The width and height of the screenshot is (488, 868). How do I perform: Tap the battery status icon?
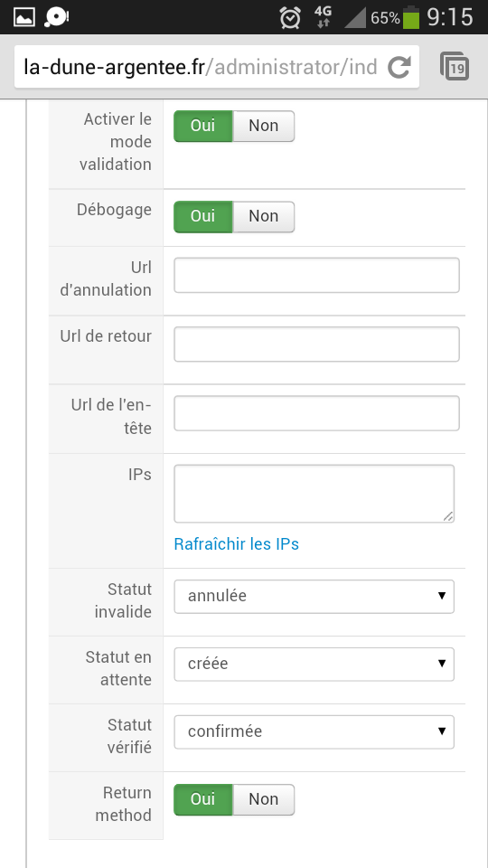pos(411,17)
